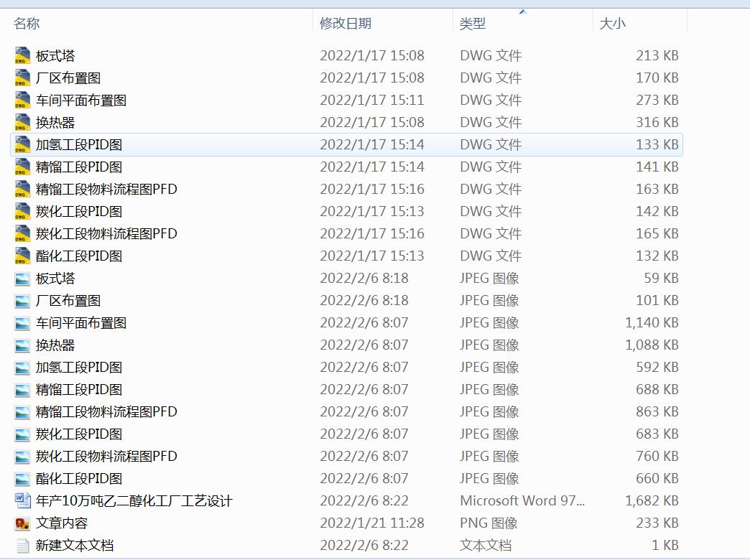
Task: Click PNG image icon of 文章内容
Action: [x=22, y=523]
